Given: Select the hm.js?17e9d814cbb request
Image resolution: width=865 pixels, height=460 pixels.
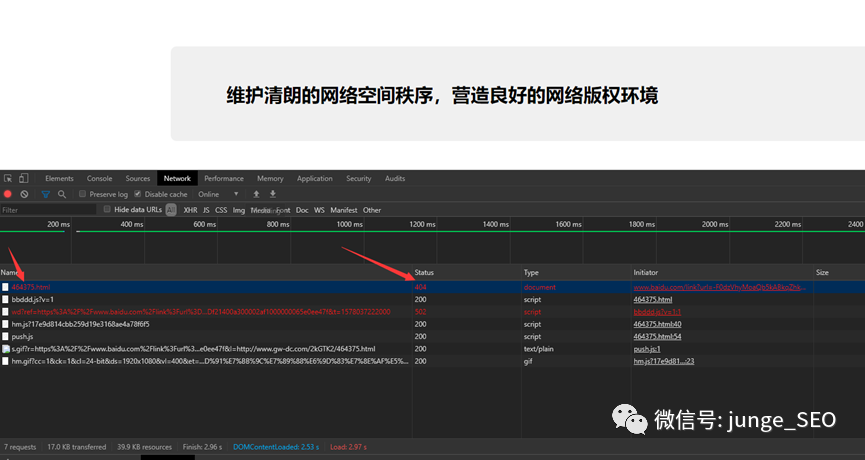Looking at the screenshot, I should [81, 324].
